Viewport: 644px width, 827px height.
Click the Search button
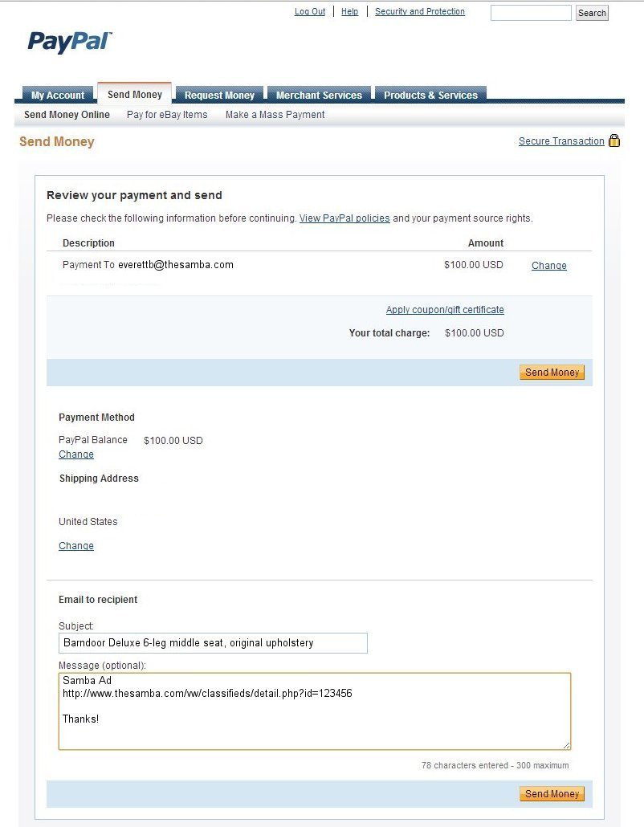coord(592,13)
